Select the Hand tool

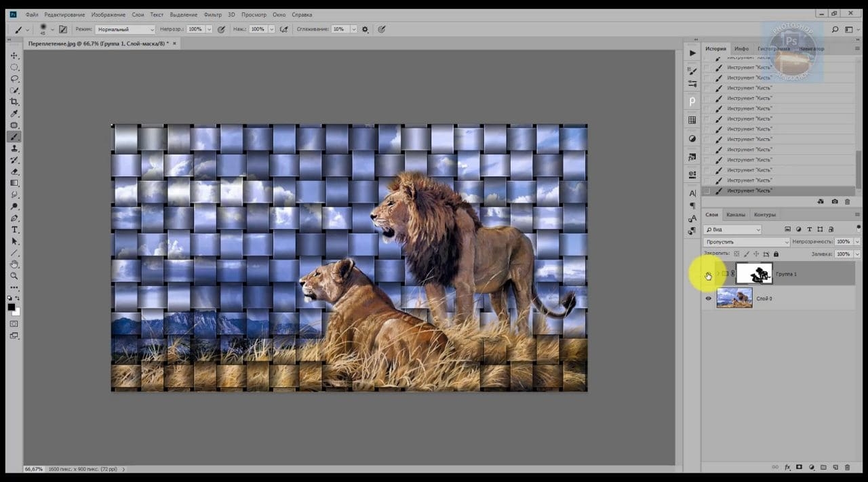pos(14,264)
